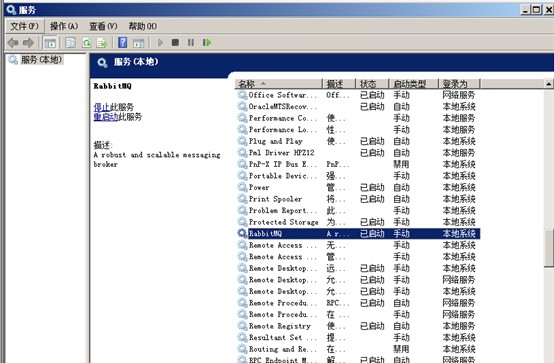The height and width of the screenshot is (363, 554).
Task: Click the Properties toolbar icon
Action: 71,43
